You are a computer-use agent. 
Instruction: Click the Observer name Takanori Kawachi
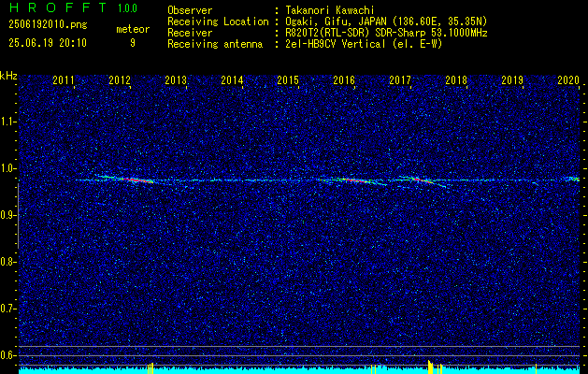point(330,10)
